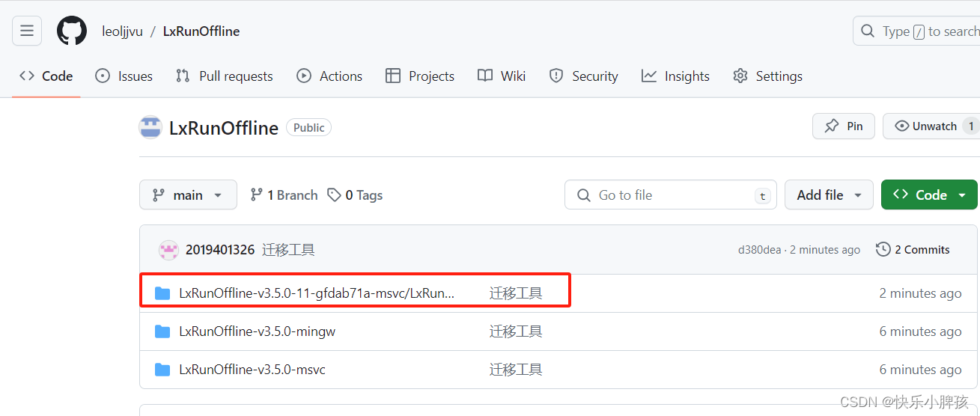Click the Public visibility badge
Image resolution: width=980 pixels, height=416 pixels.
pos(308,128)
